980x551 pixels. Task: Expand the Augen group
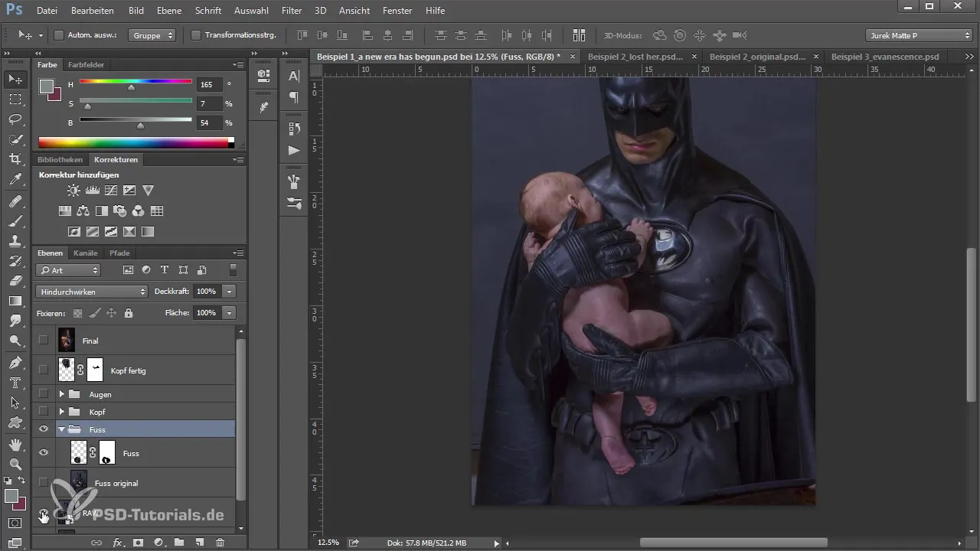click(x=62, y=394)
